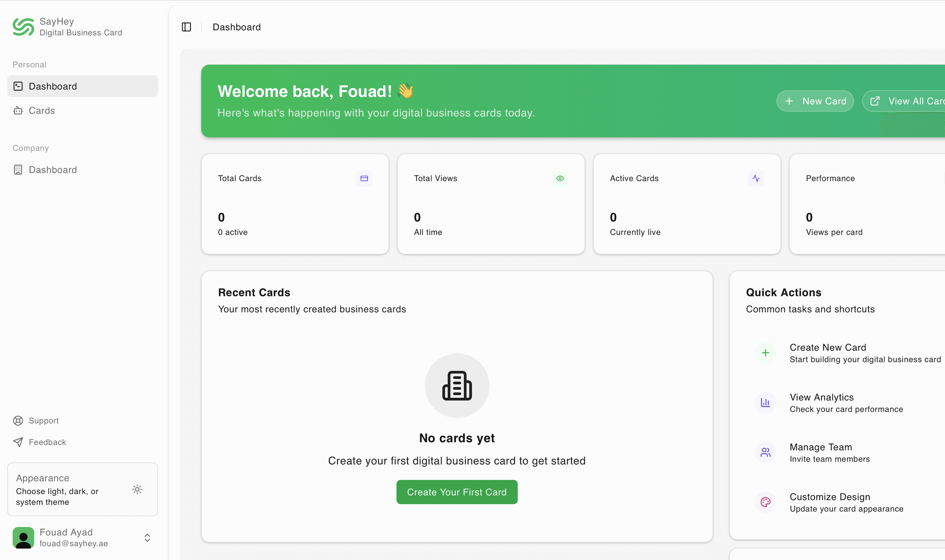Click the Feedback paper plane icon

(x=18, y=442)
